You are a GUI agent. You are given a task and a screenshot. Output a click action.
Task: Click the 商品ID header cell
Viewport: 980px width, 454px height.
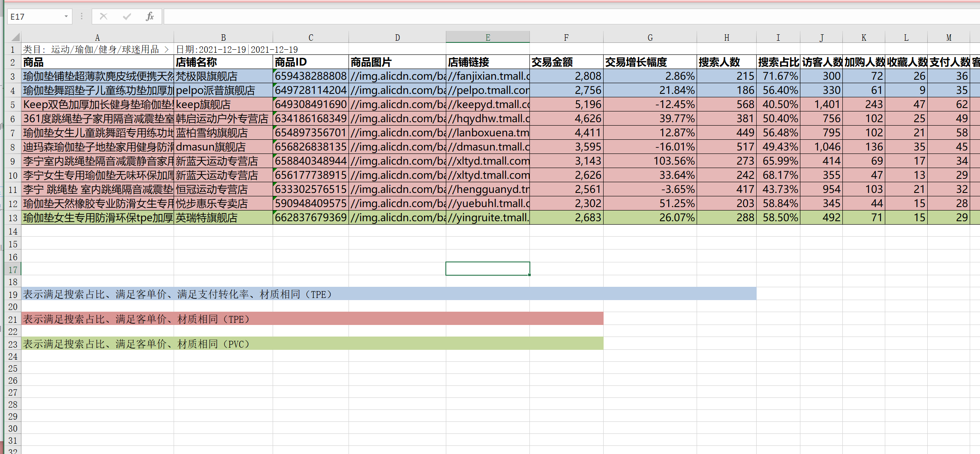click(x=311, y=62)
